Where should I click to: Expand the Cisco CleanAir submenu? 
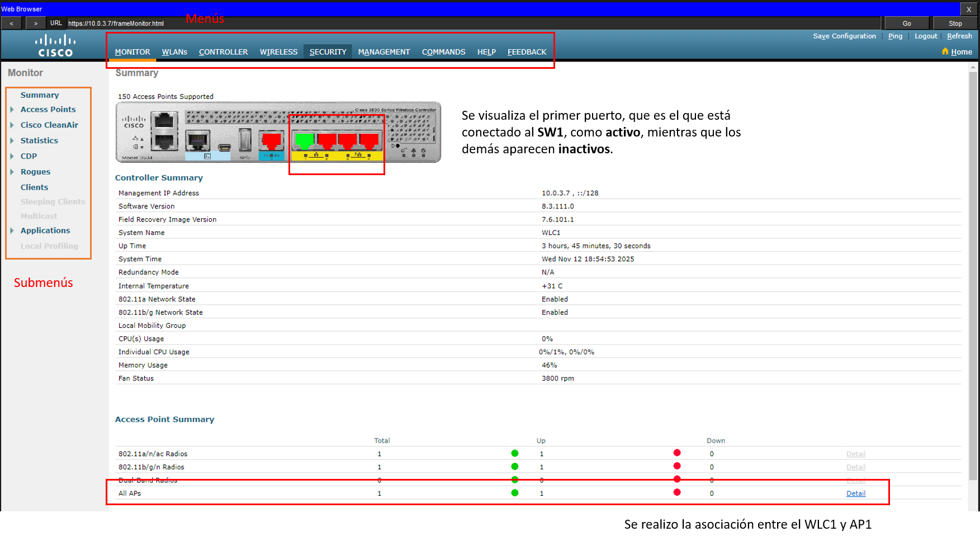point(12,125)
